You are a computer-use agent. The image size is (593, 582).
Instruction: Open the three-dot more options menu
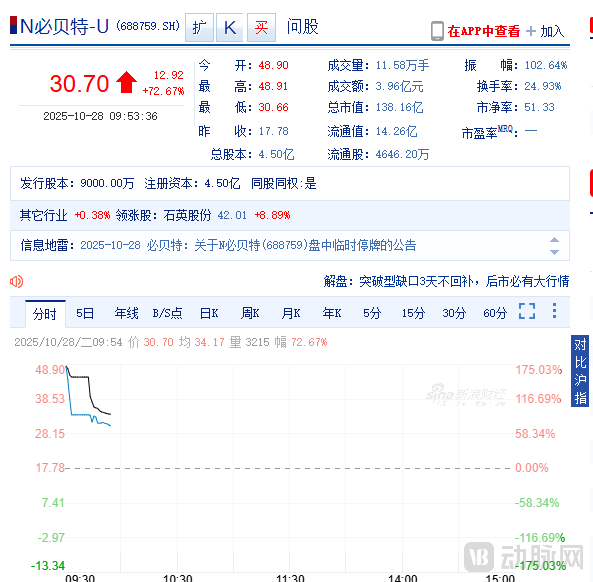point(554,311)
